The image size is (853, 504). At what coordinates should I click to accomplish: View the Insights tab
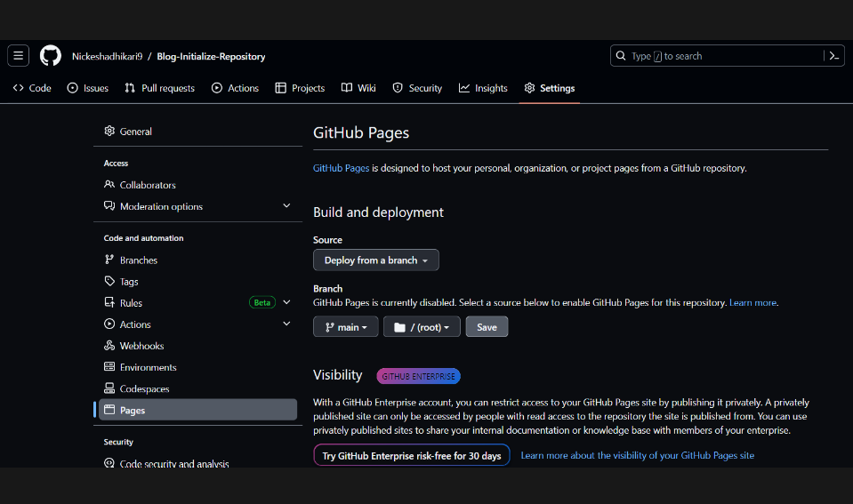[483, 88]
